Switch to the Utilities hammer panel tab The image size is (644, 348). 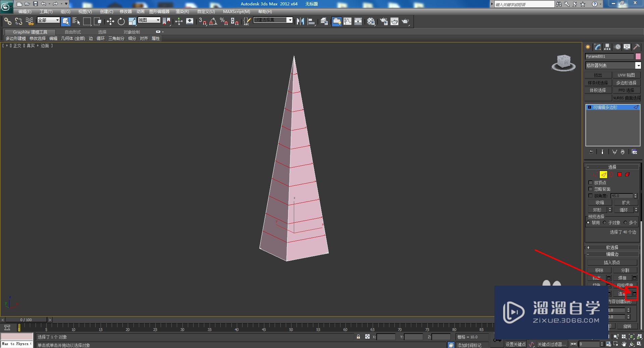(x=636, y=47)
